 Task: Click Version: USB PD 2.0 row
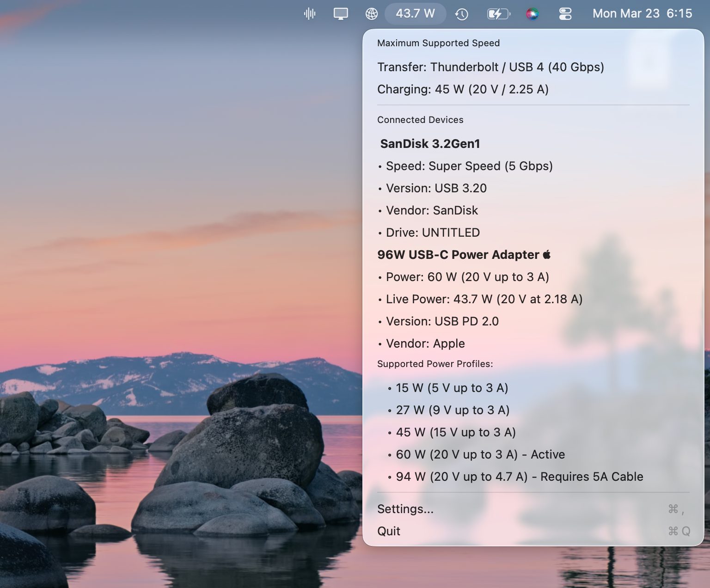coord(438,321)
